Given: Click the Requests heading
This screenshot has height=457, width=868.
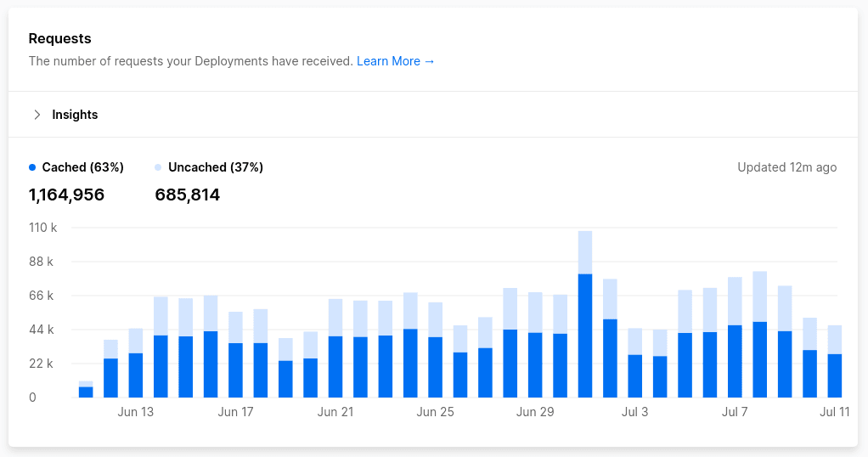Looking at the screenshot, I should click(59, 39).
